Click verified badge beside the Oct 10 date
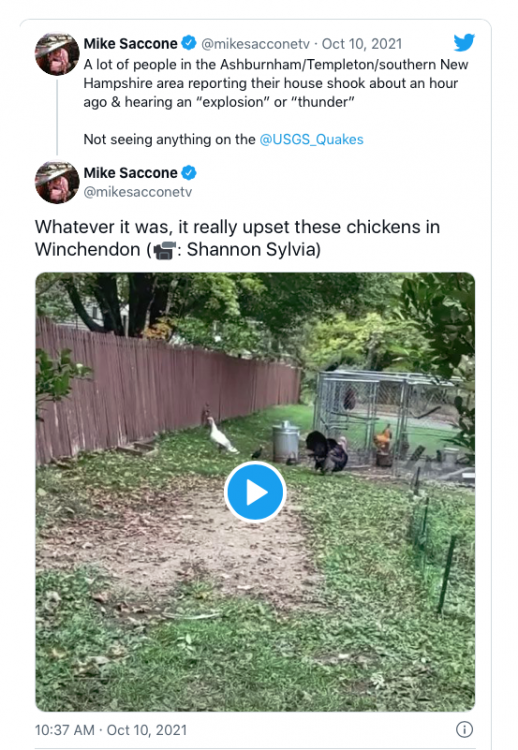Image resolution: width=518 pixels, height=750 pixels. pos(189,43)
